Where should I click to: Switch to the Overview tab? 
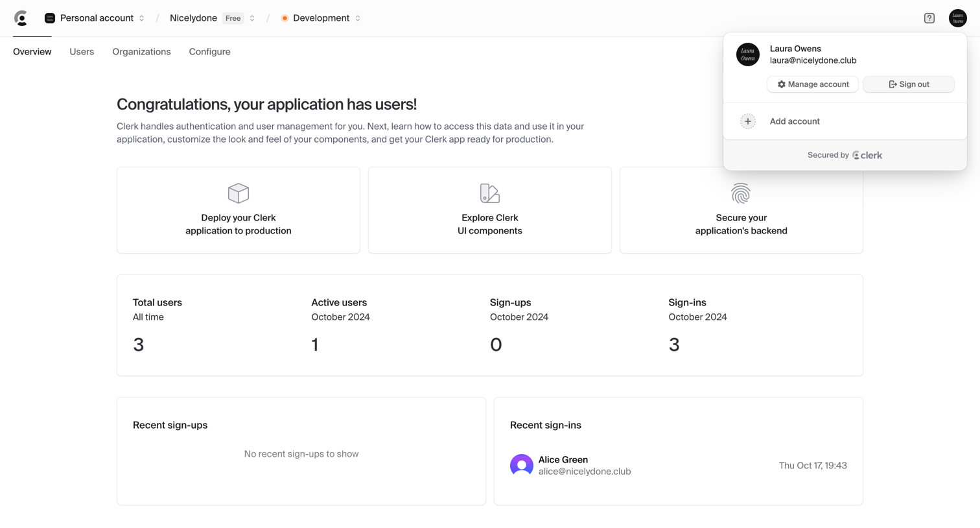tap(32, 52)
